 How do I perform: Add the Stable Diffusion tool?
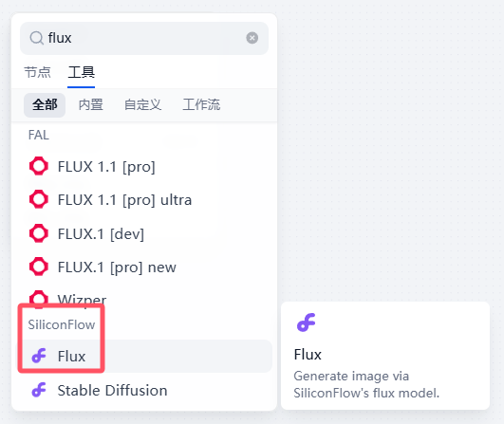click(x=144, y=390)
